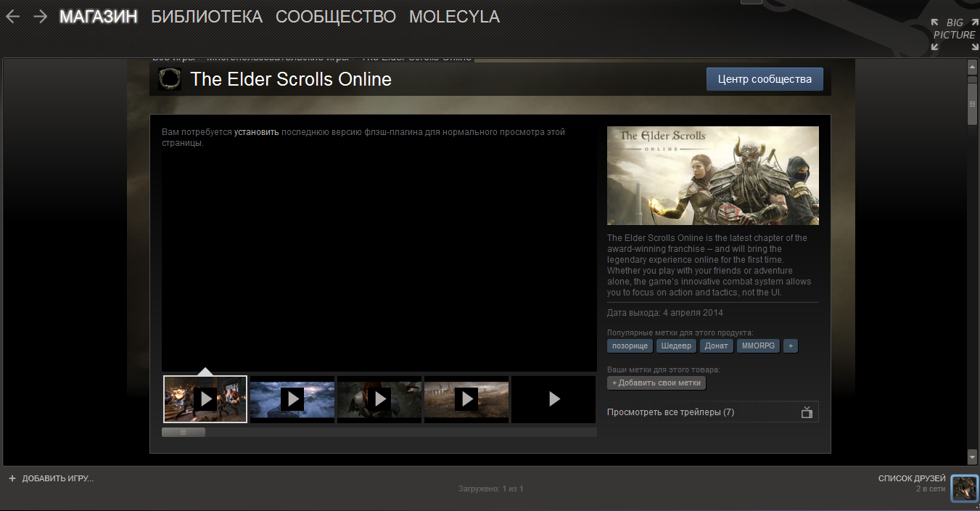Viewport: 980px width, 511px height.
Task: Click the TV icon beside trailers link
Action: coord(807,412)
